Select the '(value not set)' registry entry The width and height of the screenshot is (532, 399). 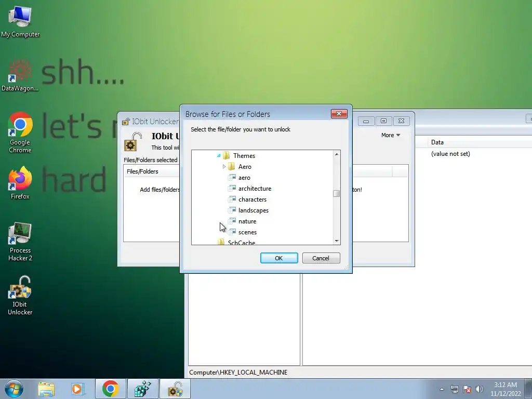[x=450, y=154]
